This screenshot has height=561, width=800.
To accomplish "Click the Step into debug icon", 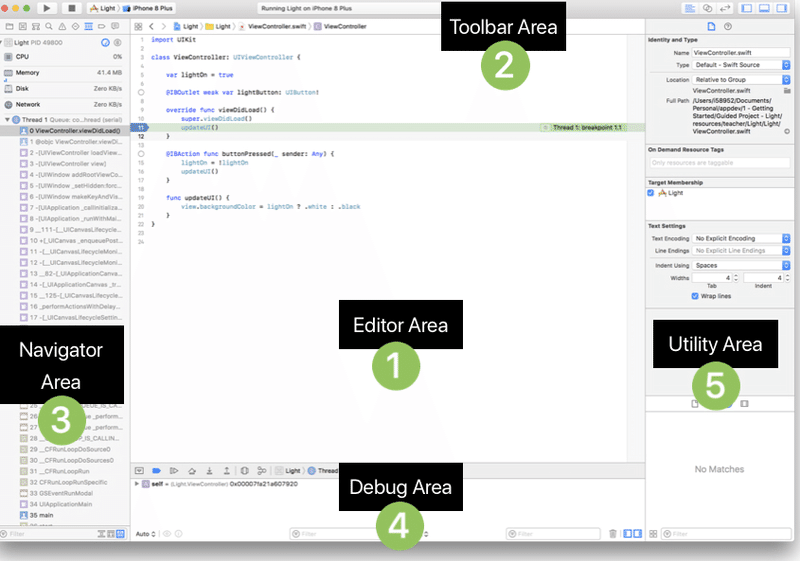I will [x=209, y=471].
